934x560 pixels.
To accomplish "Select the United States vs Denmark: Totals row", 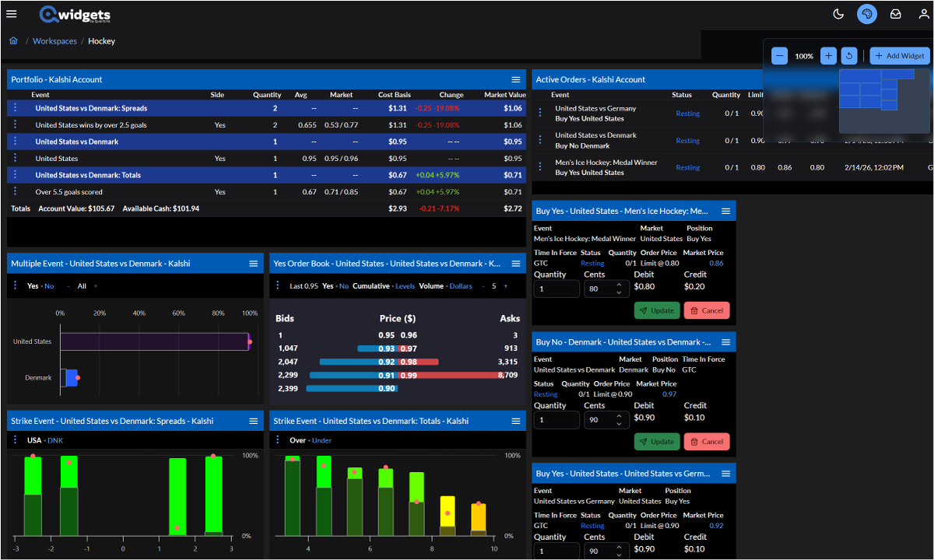I will coord(266,175).
